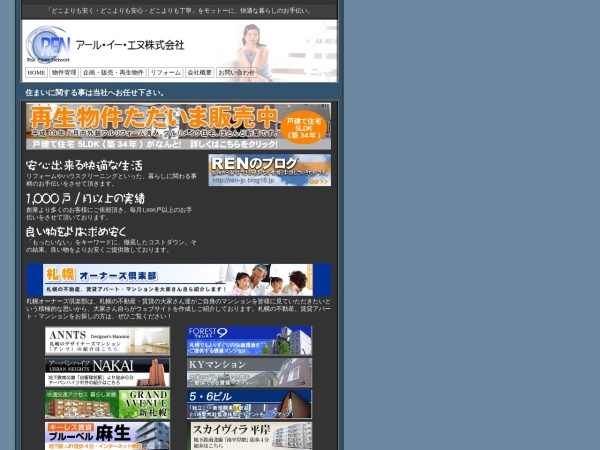
Task: Open the 5・6ビル banner
Action: pos(249,404)
